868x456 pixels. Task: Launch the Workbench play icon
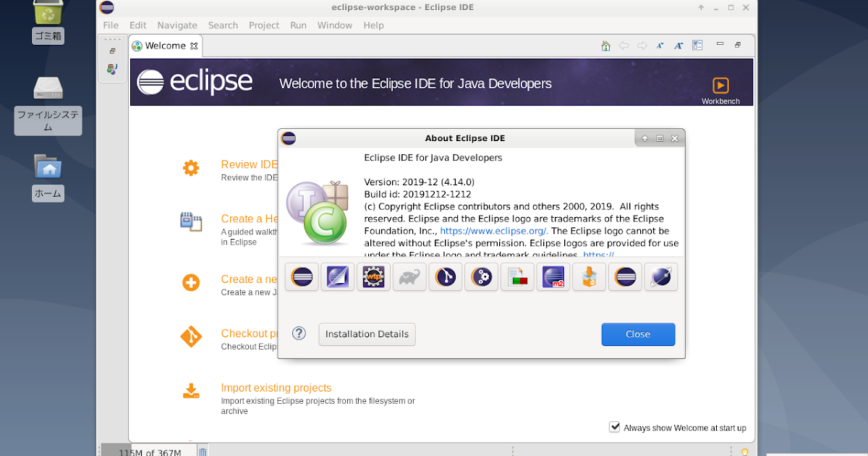tap(720, 85)
